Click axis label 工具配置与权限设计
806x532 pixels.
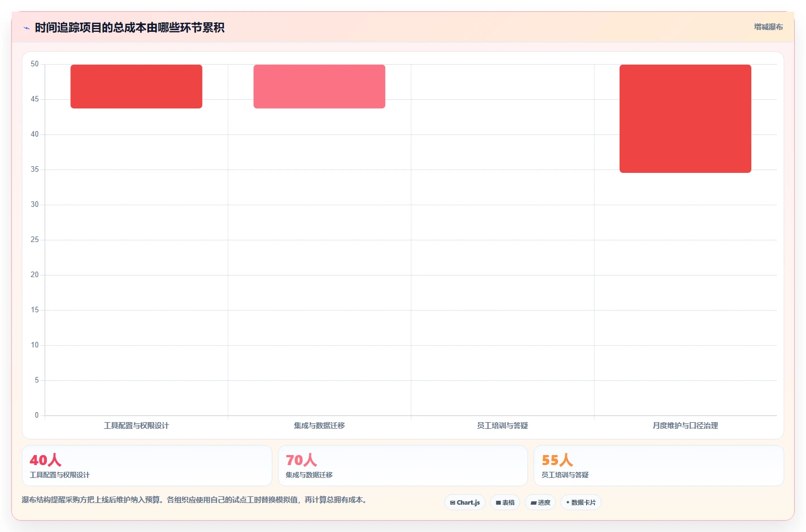[x=136, y=425]
